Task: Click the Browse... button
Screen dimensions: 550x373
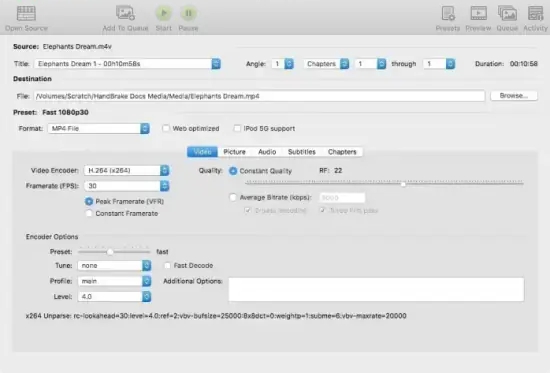Action: click(514, 96)
